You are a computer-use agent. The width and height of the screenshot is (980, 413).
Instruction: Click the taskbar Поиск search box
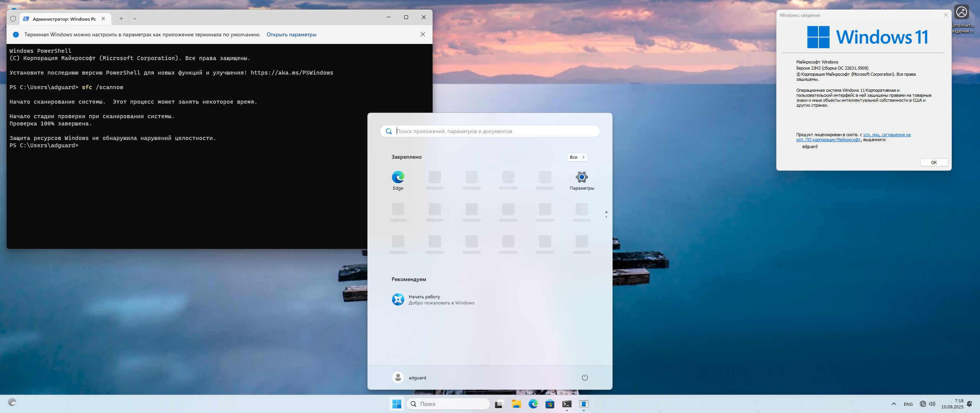coord(448,404)
